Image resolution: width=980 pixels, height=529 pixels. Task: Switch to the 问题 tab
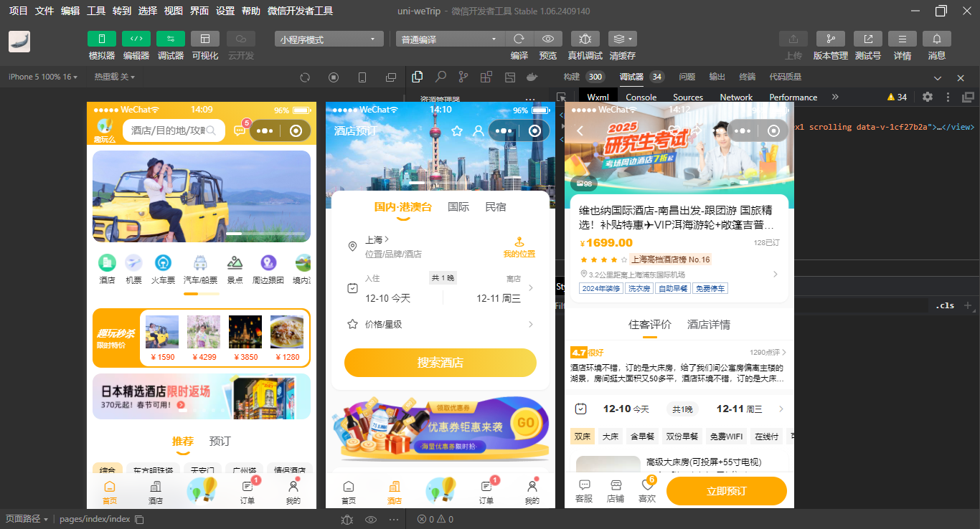tap(687, 77)
